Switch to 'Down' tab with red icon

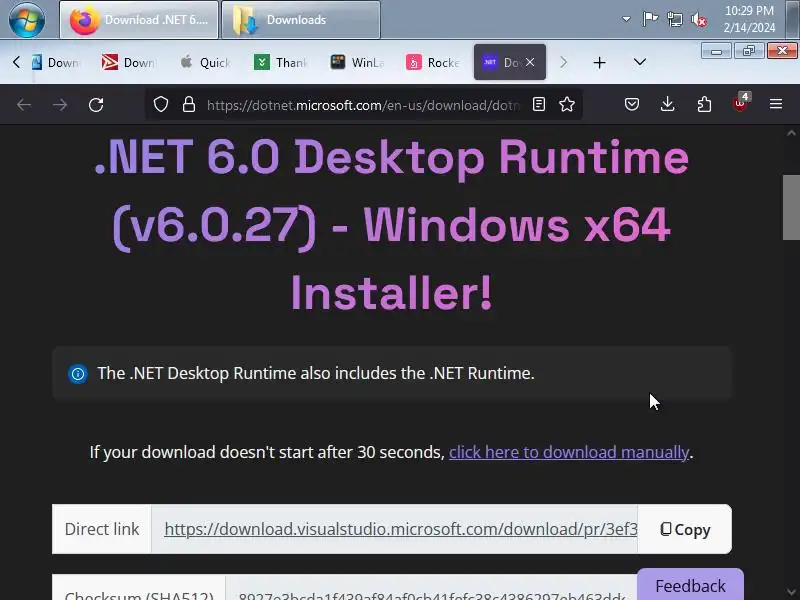[129, 62]
